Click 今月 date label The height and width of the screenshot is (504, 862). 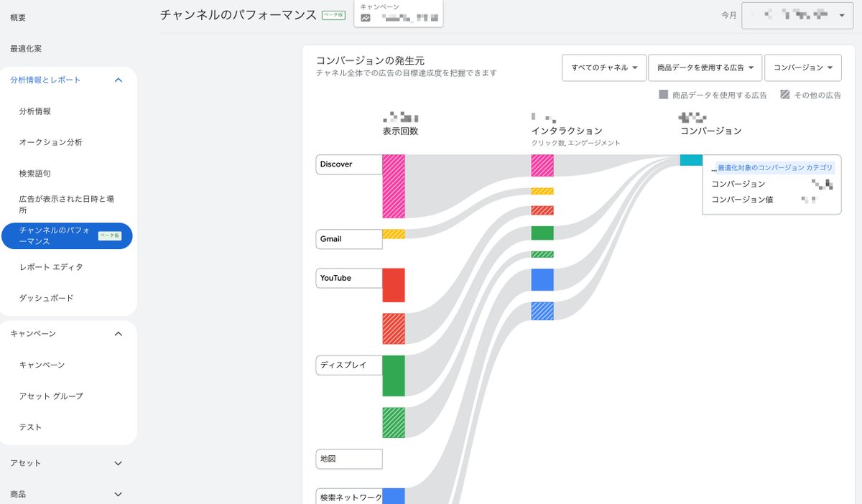(729, 15)
